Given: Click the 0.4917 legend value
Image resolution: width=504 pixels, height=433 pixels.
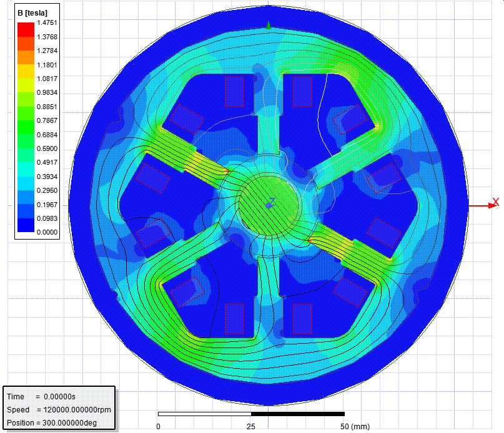Looking at the screenshot, I should [47, 162].
